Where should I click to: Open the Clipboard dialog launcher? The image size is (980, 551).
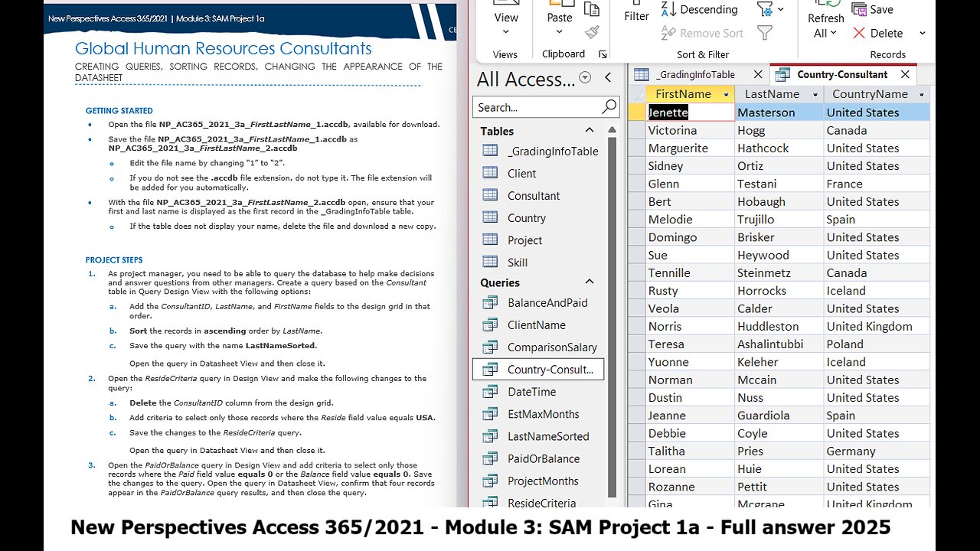[x=603, y=54]
